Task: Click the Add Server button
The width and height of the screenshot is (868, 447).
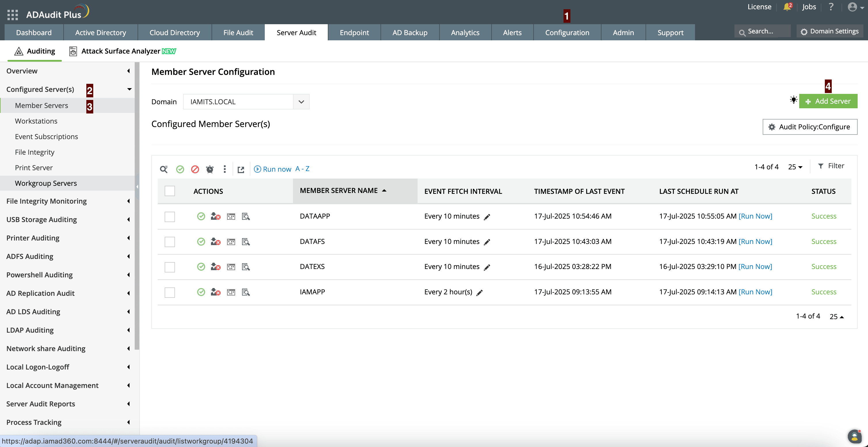Action: (828, 101)
